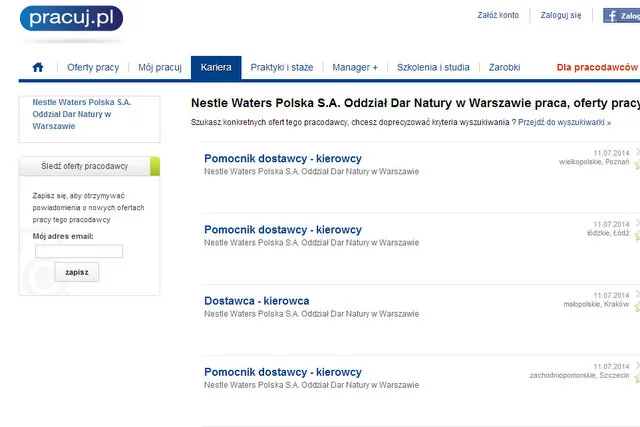This screenshot has width=640, height=427.
Task: Open the Manager + menu
Action: pos(355,67)
